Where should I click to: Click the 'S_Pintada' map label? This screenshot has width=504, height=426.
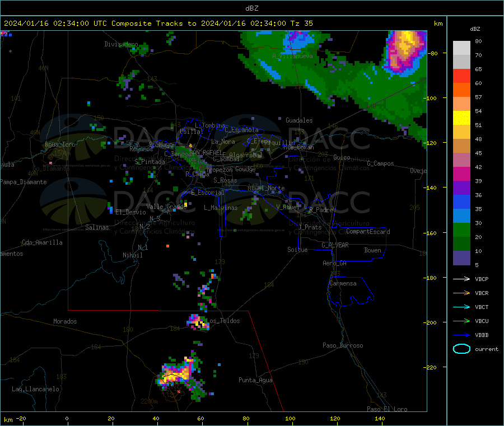pos(150,162)
